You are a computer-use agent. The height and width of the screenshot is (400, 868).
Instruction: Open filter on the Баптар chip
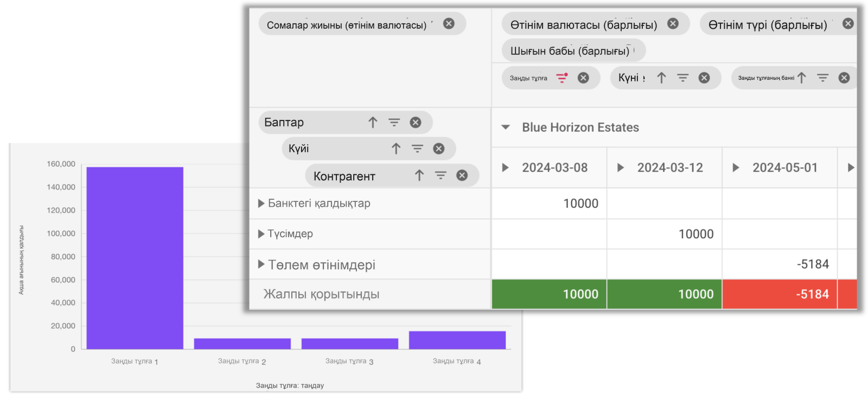point(394,122)
